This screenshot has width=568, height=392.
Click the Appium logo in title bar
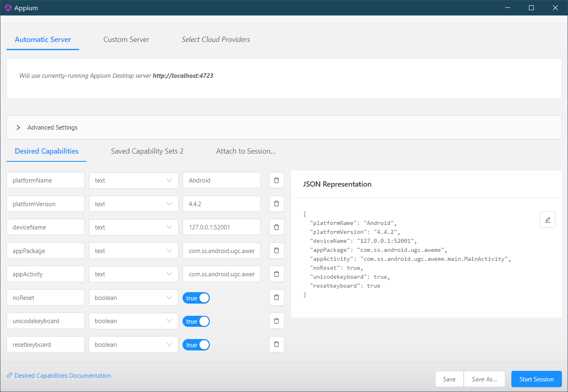[x=8, y=8]
